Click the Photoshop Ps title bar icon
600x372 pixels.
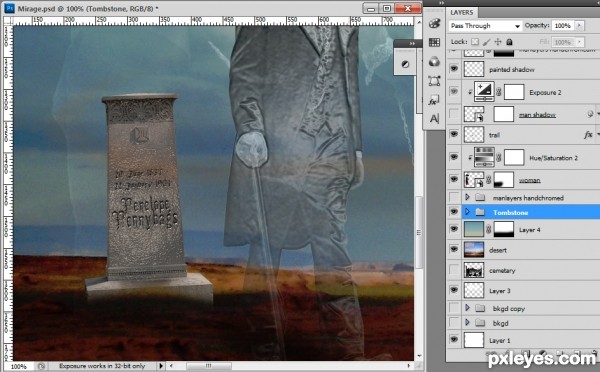point(9,8)
